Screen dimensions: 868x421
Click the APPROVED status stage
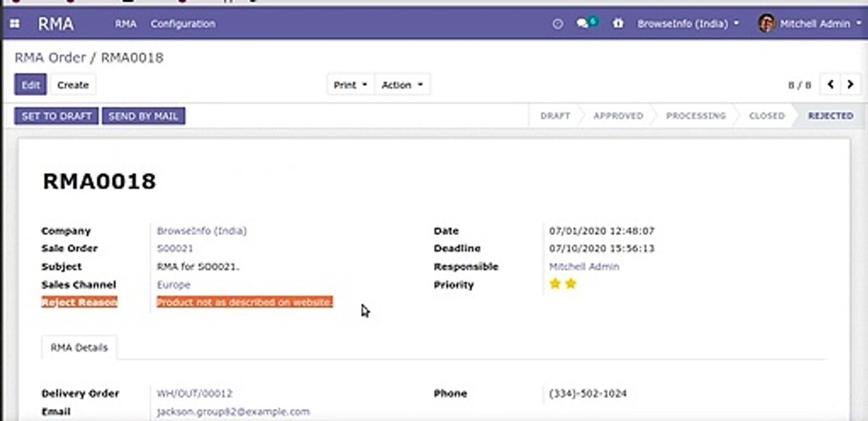618,116
